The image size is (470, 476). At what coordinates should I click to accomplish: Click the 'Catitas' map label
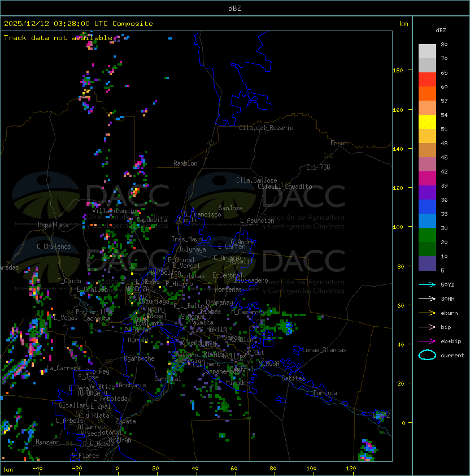tap(293, 378)
